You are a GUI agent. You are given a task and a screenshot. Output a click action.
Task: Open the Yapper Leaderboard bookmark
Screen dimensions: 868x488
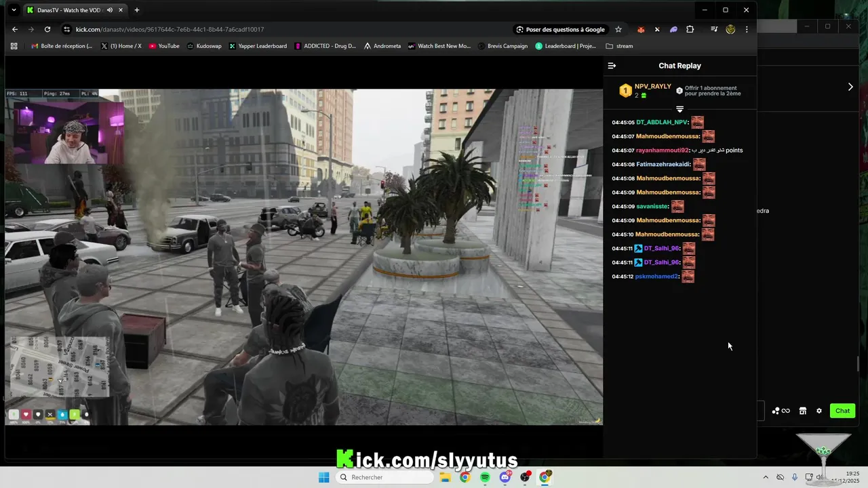pos(258,46)
